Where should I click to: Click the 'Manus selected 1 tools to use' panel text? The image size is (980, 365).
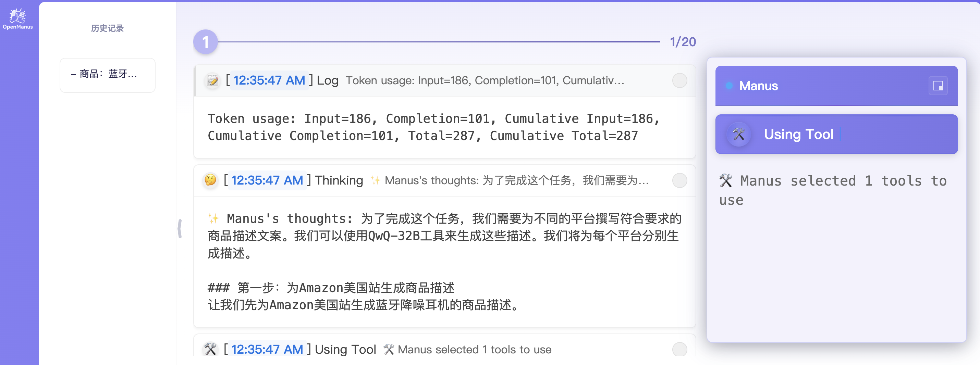pyautogui.click(x=833, y=190)
